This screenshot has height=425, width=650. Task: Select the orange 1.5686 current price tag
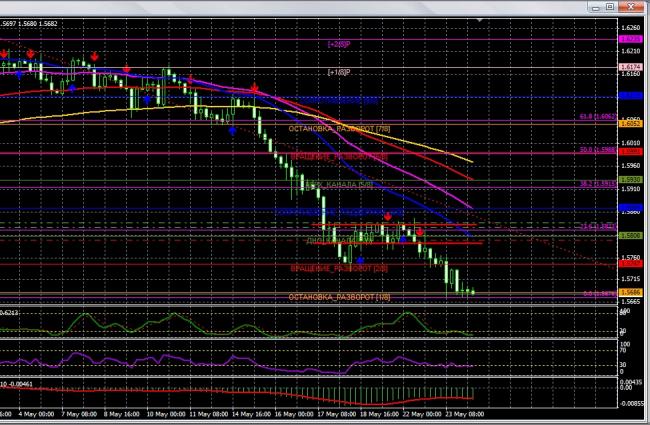(631, 293)
